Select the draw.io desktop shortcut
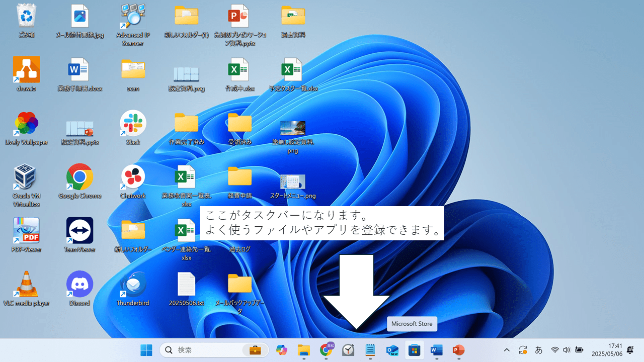 tap(26, 70)
